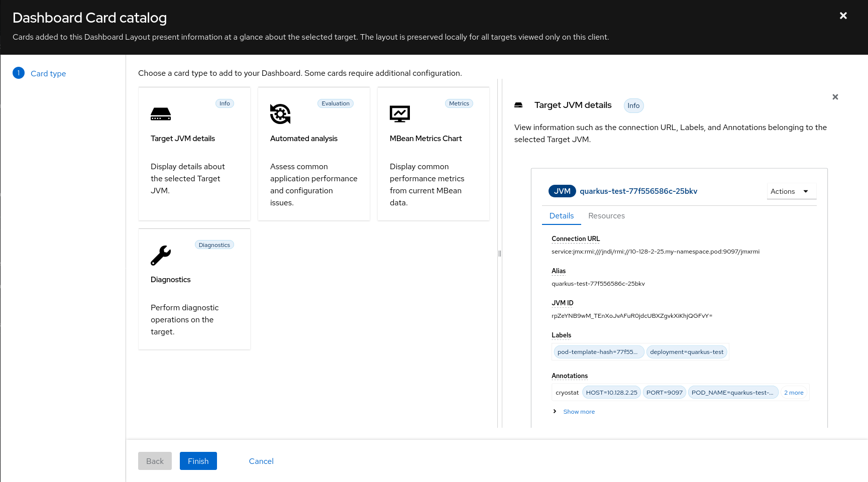
Task: Click the quarkus-test-77f556586c-25bkv target link
Action: (x=638, y=191)
